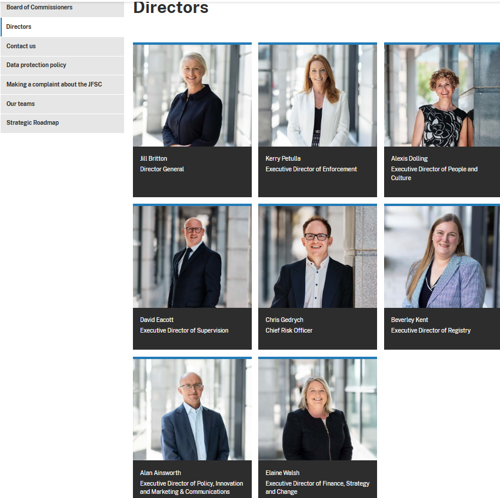Select Directors in the sidebar menu
500x498 pixels.
point(62,27)
